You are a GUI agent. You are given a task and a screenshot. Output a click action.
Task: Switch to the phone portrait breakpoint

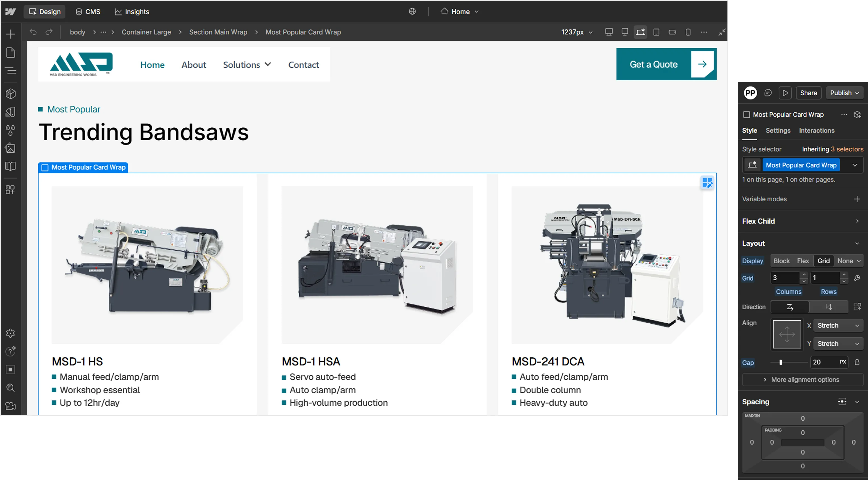(x=688, y=32)
